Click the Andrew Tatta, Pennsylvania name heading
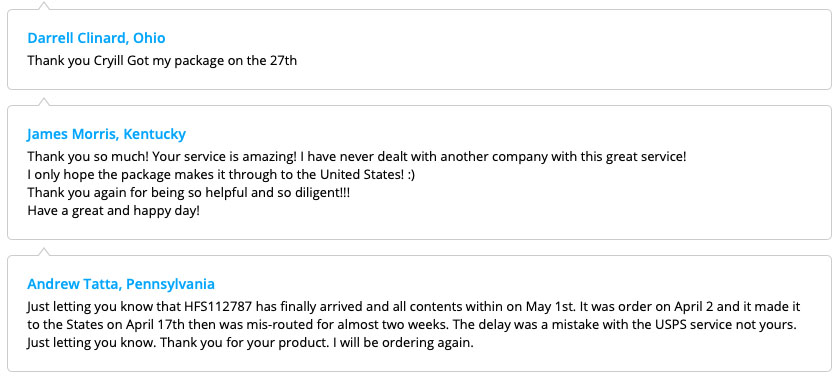 [121, 284]
